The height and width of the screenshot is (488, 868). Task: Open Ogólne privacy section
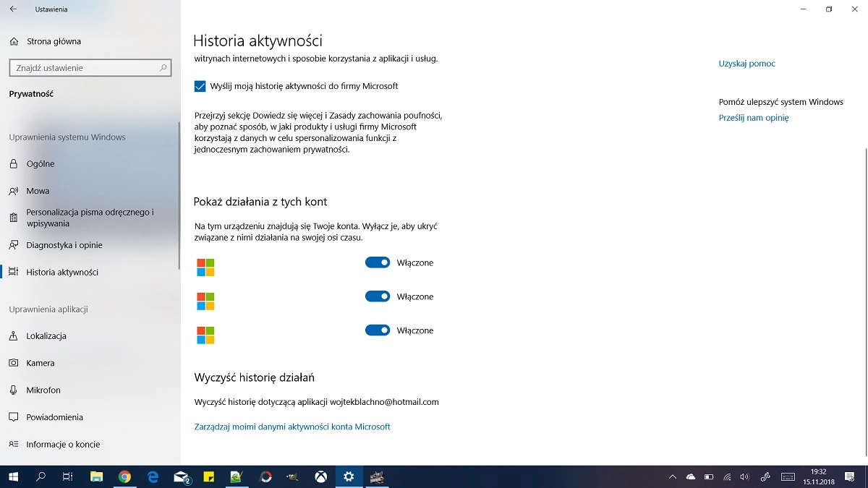click(41, 164)
